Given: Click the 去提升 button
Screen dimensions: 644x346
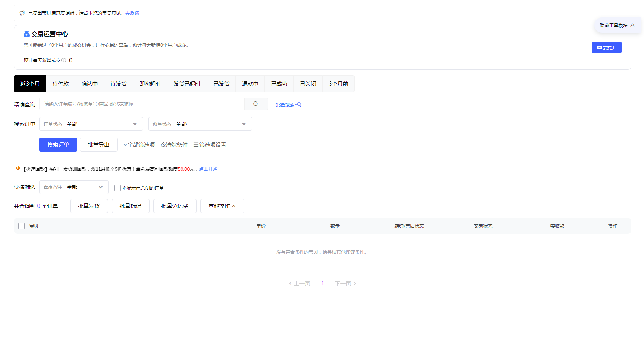Looking at the screenshot, I should click(x=607, y=47).
